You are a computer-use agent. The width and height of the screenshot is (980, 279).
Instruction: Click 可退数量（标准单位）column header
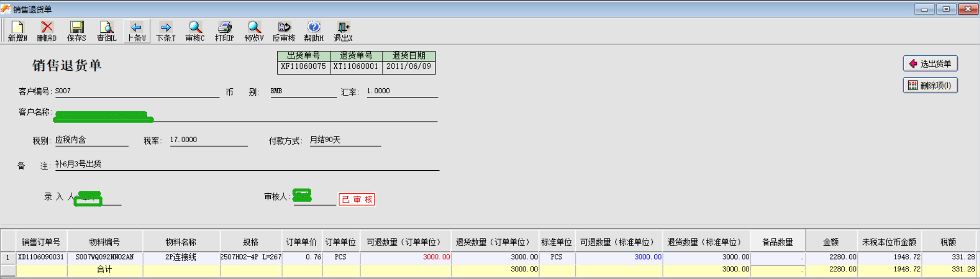[619, 242]
